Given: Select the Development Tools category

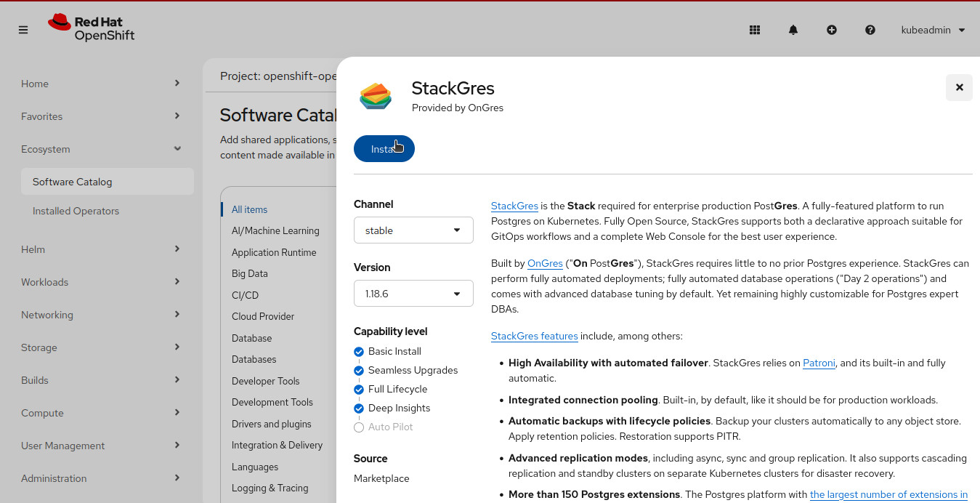Looking at the screenshot, I should [272, 402].
